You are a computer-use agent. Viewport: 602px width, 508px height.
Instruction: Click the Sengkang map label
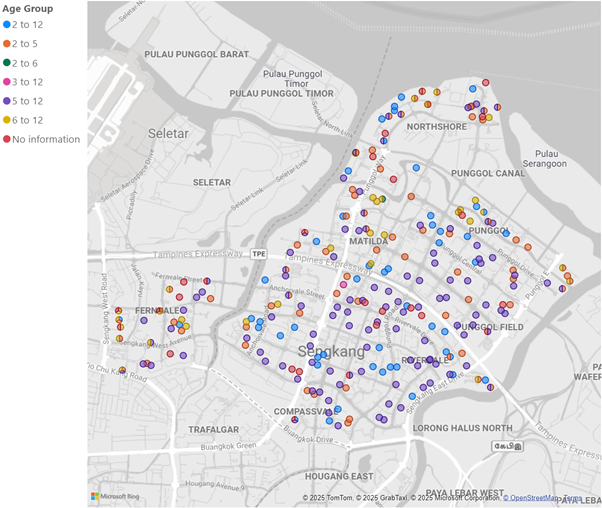(x=331, y=351)
